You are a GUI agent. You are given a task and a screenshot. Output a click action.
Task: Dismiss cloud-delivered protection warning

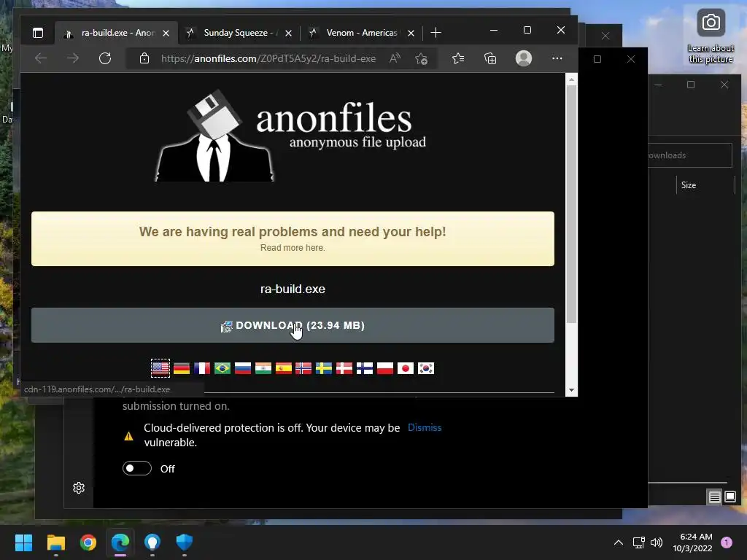[425, 427]
